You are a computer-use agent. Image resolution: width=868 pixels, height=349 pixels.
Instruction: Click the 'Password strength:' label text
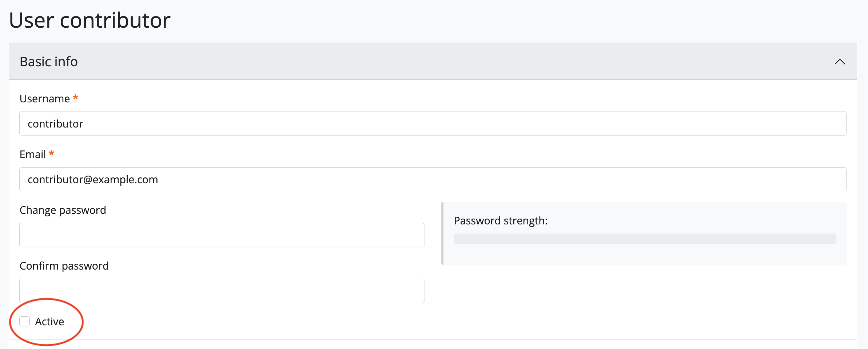tap(501, 221)
